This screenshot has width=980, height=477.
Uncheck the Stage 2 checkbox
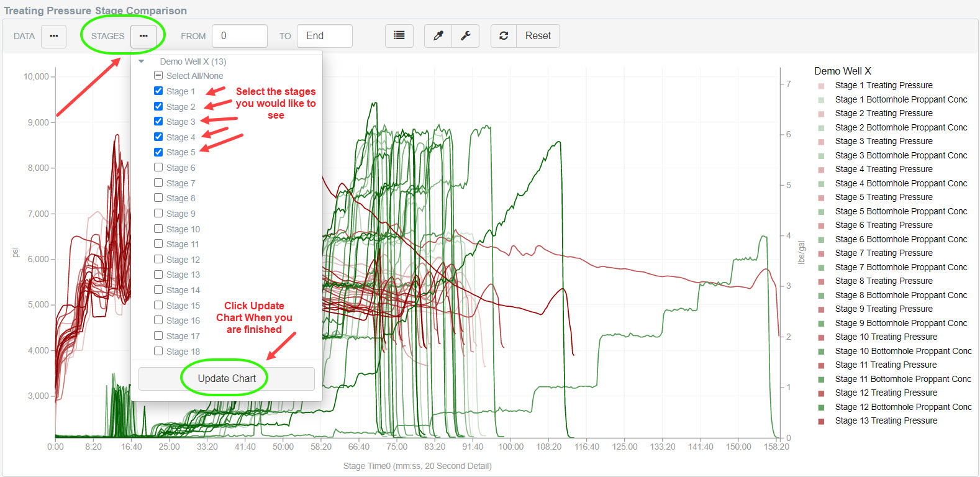pyautogui.click(x=158, y=106)
